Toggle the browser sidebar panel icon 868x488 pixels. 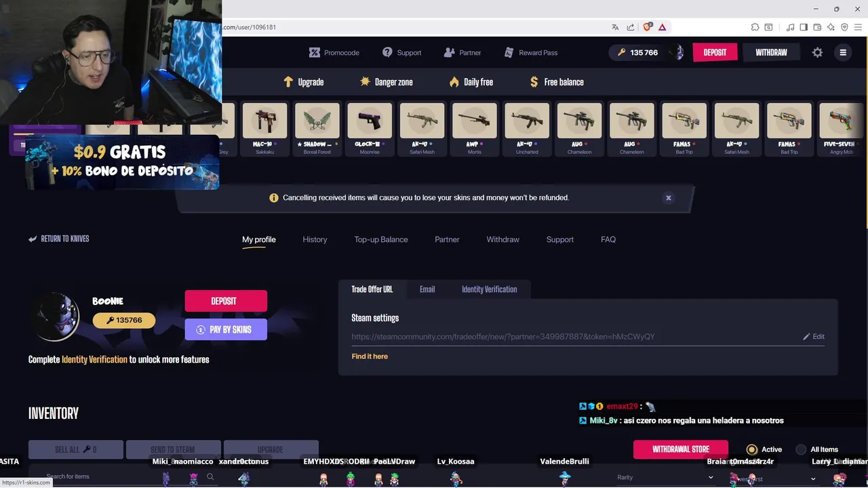(x=804, y=27)
